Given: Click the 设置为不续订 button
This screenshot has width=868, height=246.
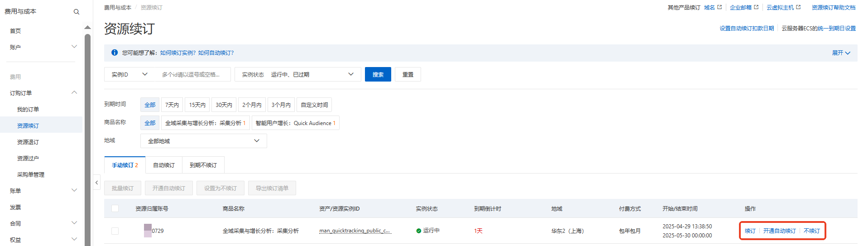Looking at the screenshot, I should (221, 188).
